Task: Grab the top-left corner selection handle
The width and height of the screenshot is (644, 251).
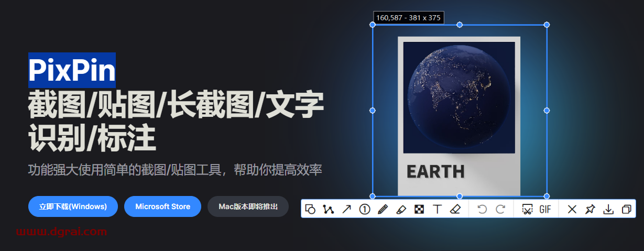Action: (x=373, y=25)
